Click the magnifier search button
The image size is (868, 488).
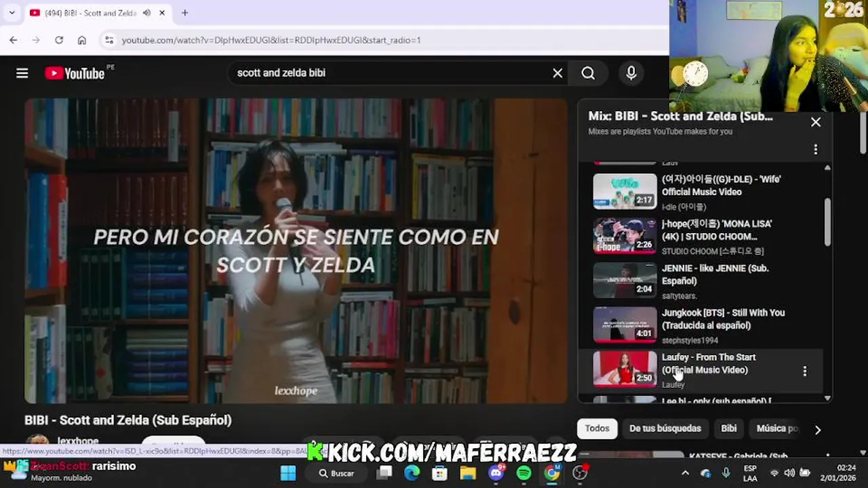tap(588, 73)
